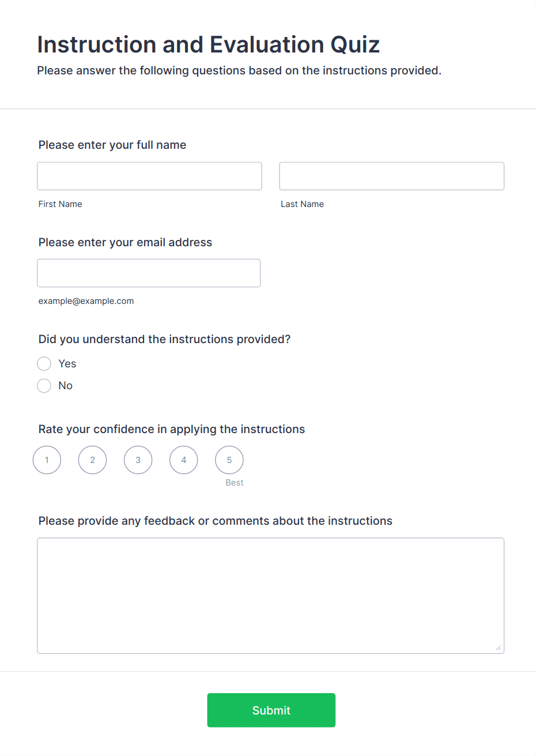Select rating 5, marked Best

click(x=229, y=460)
